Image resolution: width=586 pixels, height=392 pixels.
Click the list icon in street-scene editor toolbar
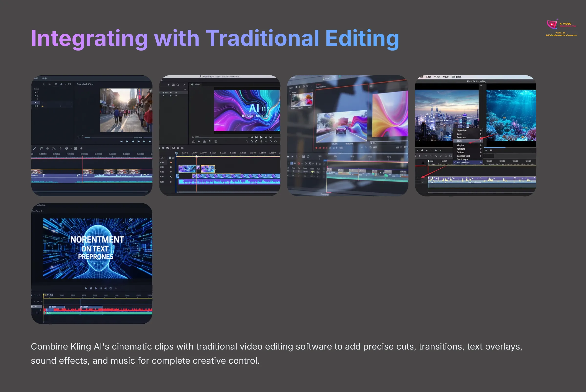click(55, 84)
